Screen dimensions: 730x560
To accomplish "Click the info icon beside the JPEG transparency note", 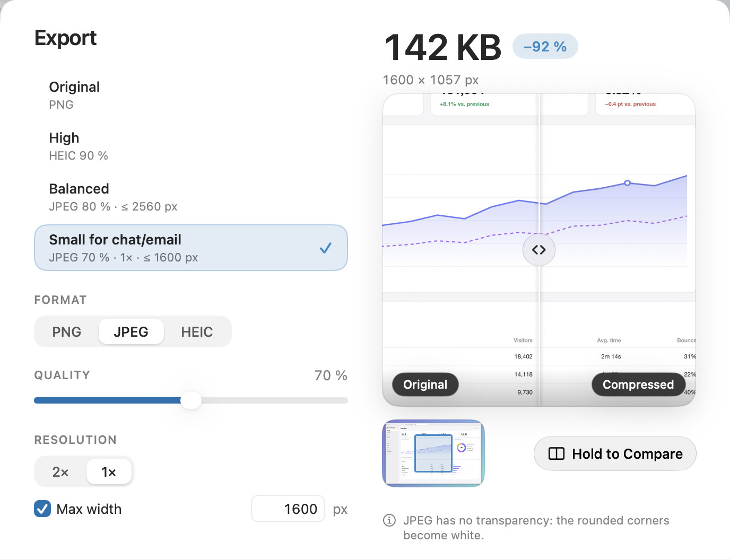I will (x=389, y=520).
